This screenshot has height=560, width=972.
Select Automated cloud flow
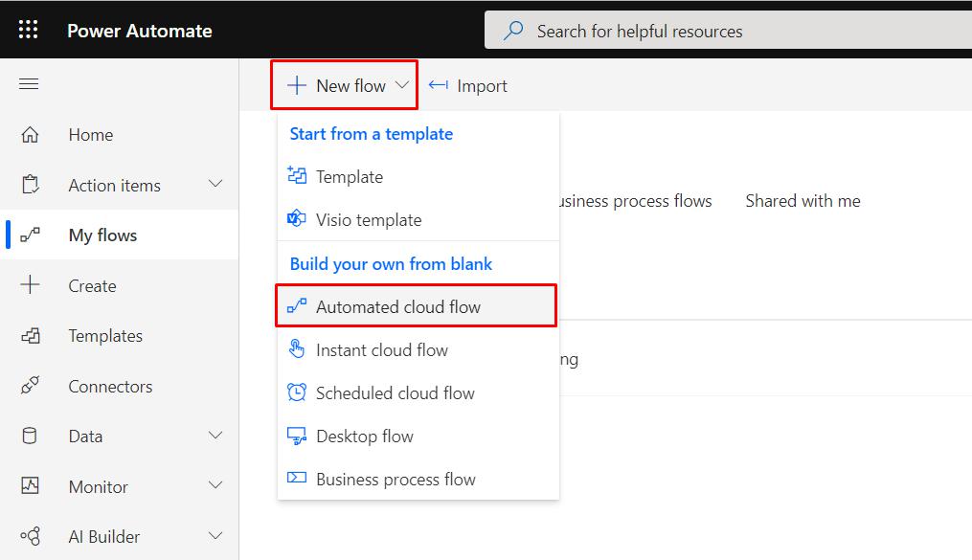coord(416,306)
